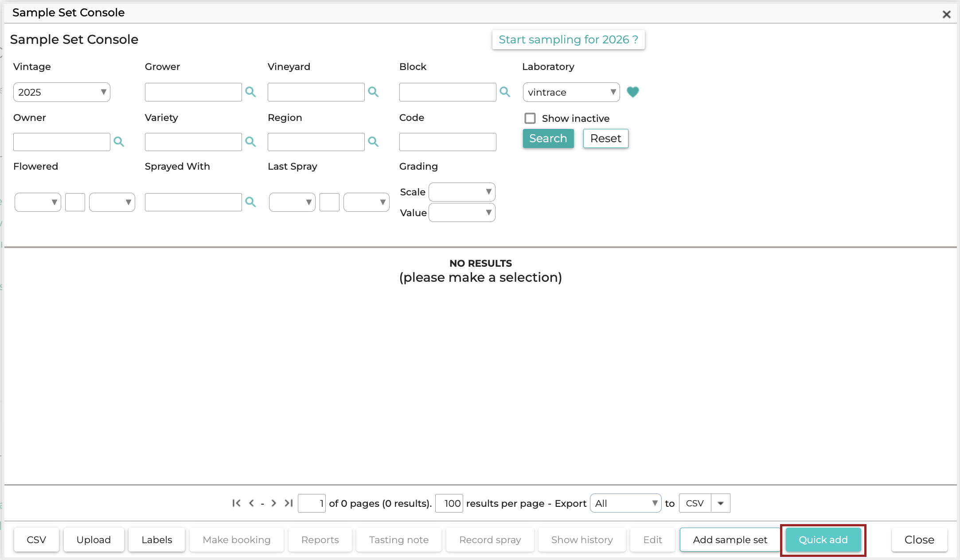Focus the Owner text field
The width and height of the screenshot is (960, 560).
[x=62, y=142]
